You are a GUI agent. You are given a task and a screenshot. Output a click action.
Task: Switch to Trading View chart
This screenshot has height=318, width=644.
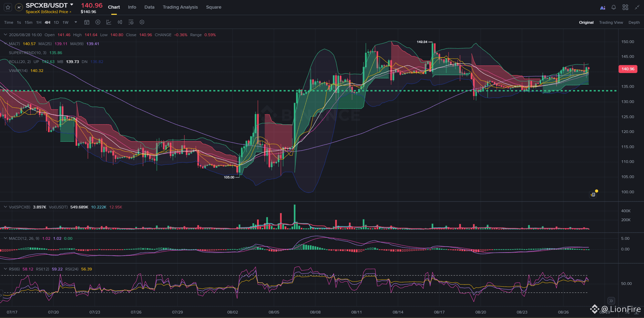pos(611,22)
